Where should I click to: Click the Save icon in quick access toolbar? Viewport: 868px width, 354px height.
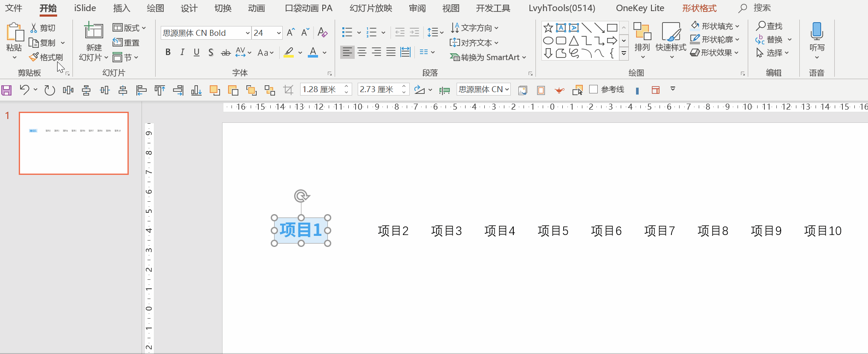[6, 90]
